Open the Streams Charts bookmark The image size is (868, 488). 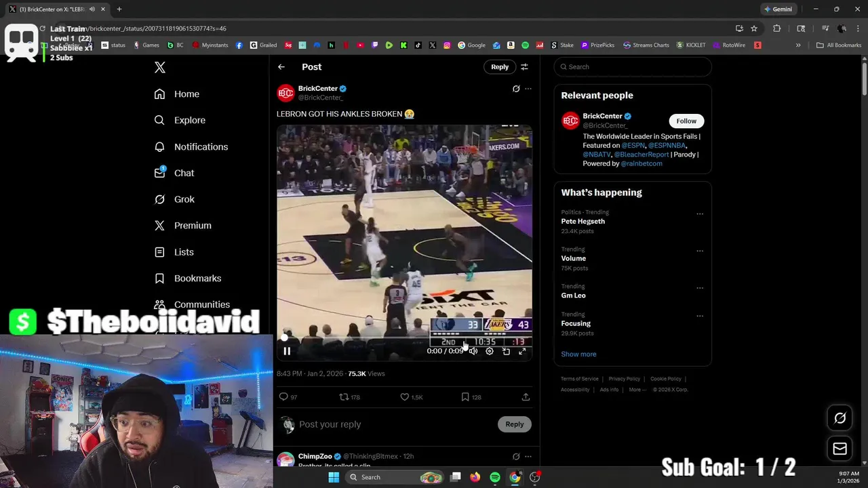646,45
